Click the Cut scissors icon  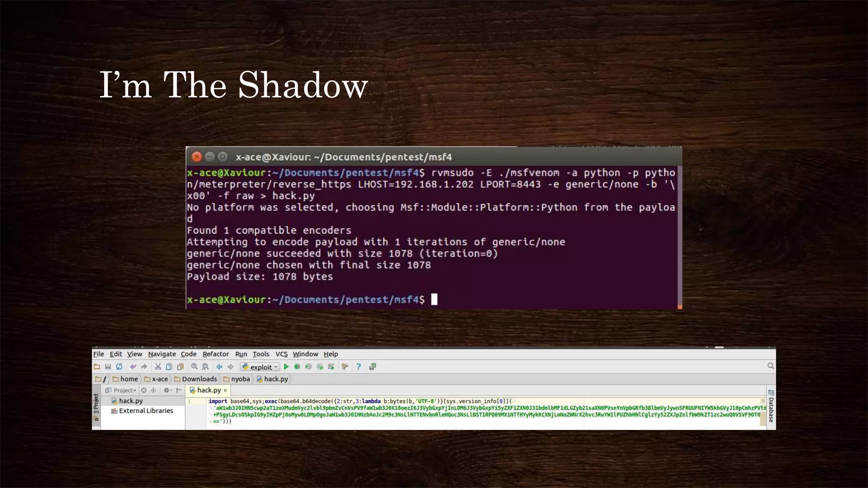coord(158,367)
